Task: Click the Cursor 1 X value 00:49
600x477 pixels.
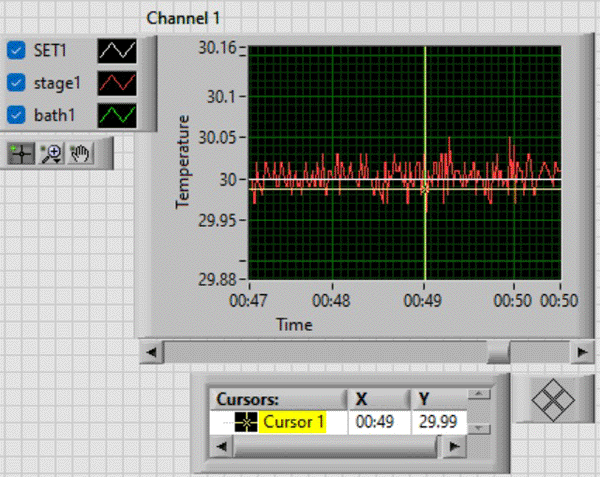Action: point(375,422)
